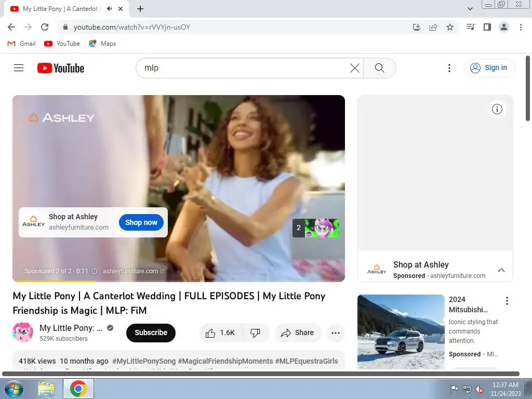
Task: Click the video title text
Action: tap(169, 303)
